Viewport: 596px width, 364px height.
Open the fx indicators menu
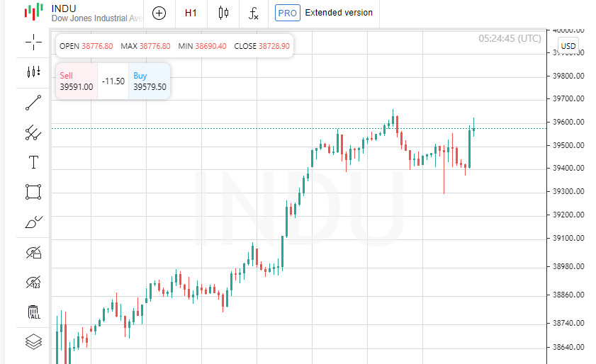254,13
